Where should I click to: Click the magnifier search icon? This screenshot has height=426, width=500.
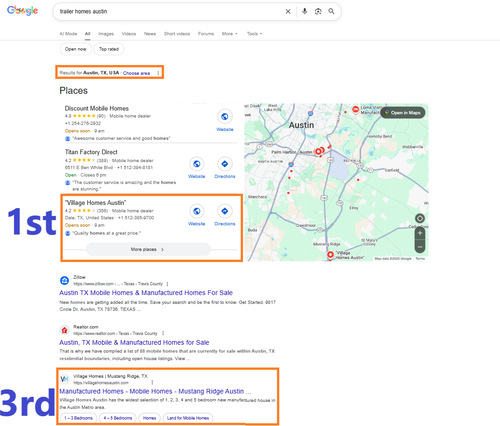pos(331,11)
